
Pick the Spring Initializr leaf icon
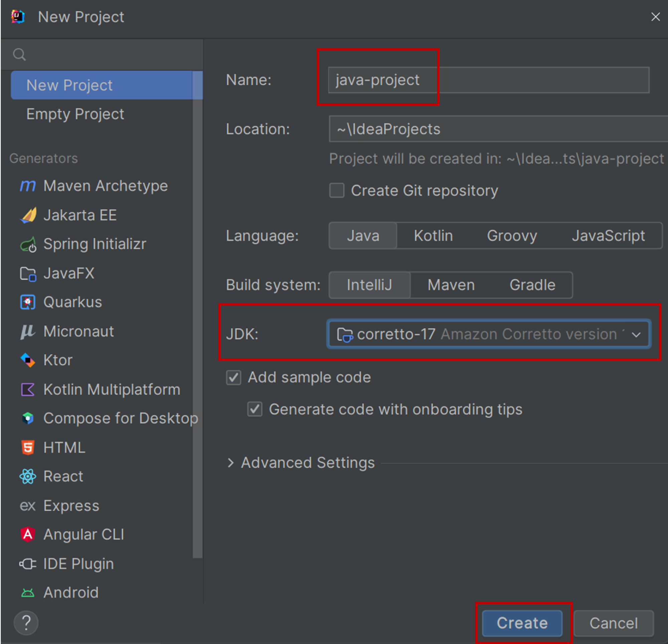28,245
